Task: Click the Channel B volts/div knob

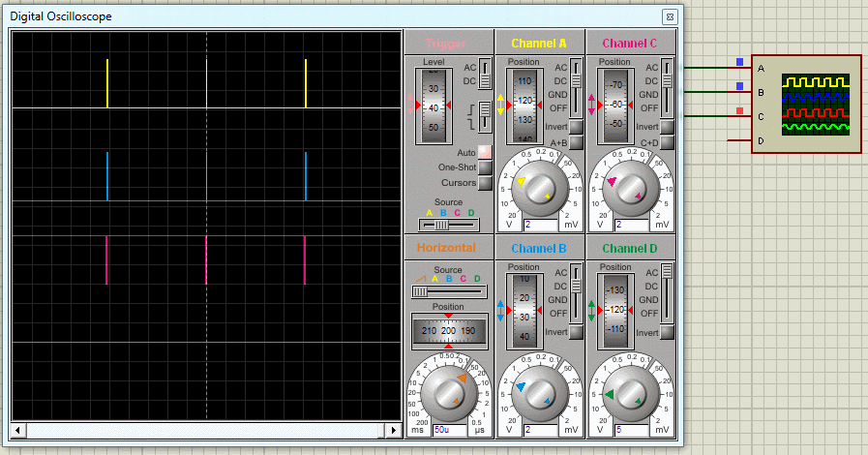Action: (540, 395)
